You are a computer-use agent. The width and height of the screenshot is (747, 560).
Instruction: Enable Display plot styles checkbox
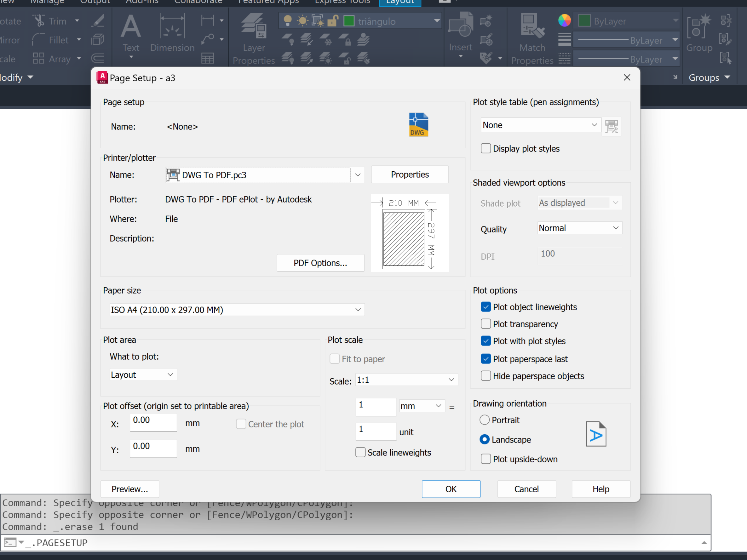(x=486, y=149)
